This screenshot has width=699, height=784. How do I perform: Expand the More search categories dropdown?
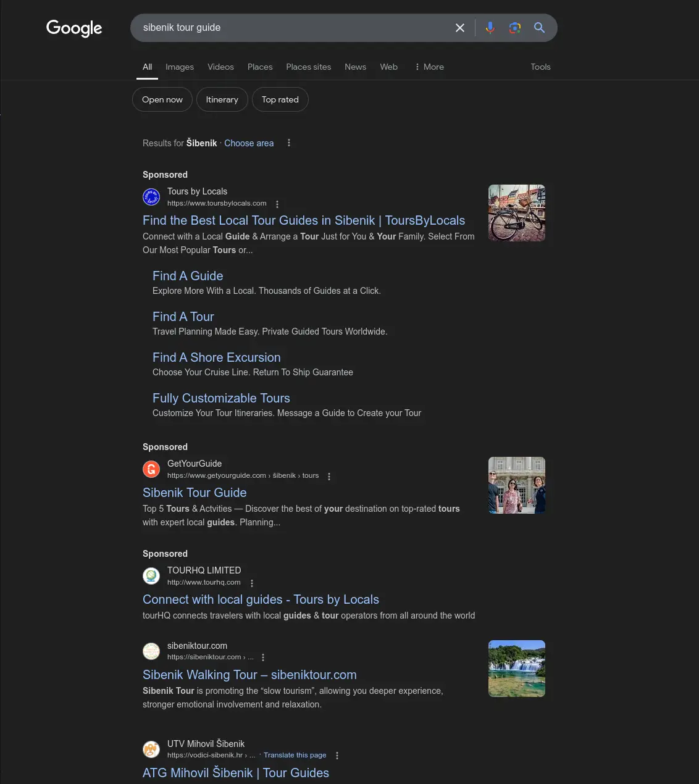click(429, 67)
